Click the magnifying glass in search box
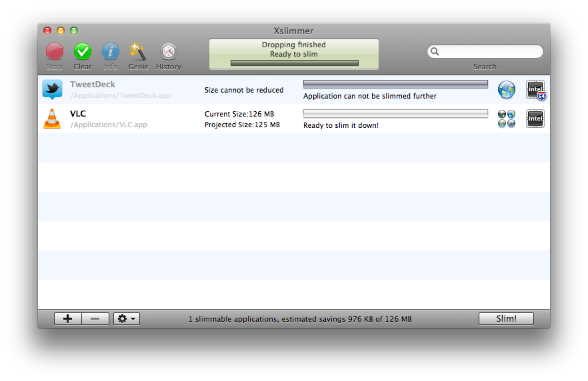 coord(435,51)
